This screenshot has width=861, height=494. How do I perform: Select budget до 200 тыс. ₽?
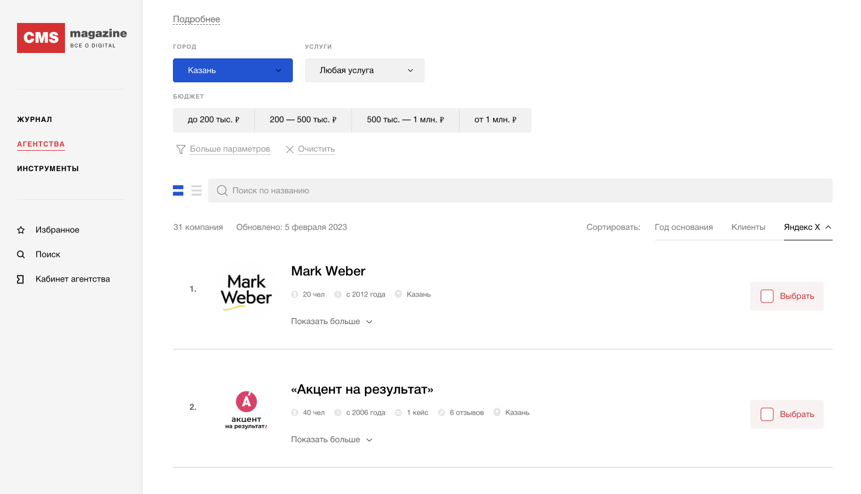click(214, 120)
